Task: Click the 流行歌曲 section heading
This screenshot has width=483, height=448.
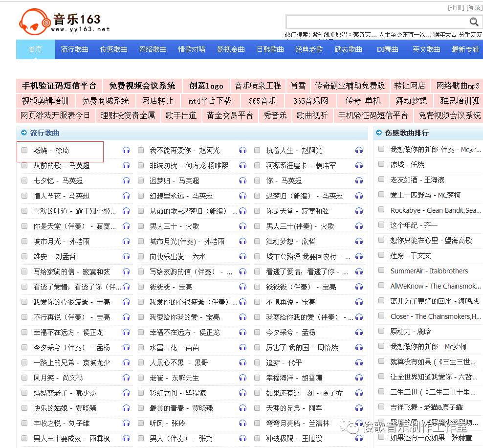Action: coord(44,133)
